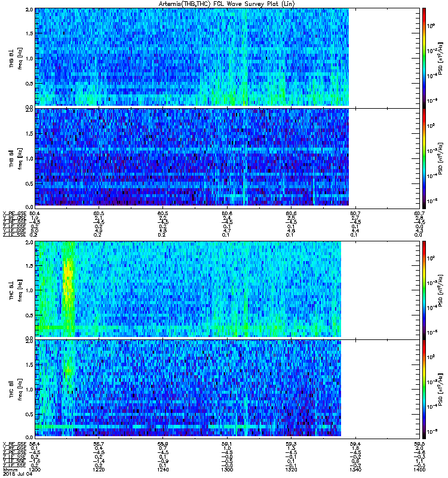Click the '1340' time label

(x=355, y=470)
